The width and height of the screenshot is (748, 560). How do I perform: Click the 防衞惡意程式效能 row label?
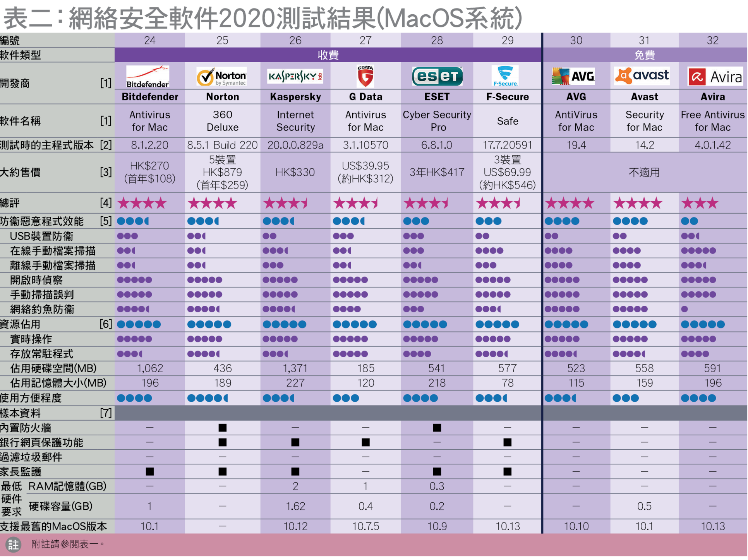pyautogui.click(x=42, y=221)
